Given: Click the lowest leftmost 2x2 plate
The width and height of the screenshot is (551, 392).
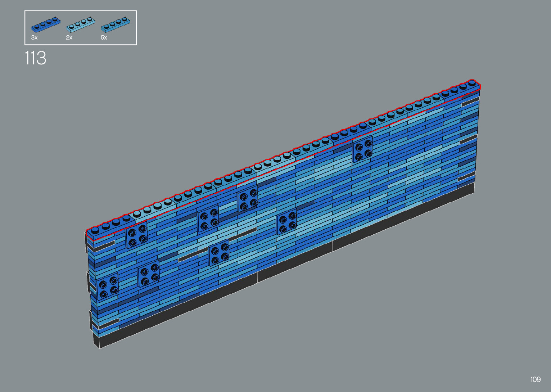Looking at the screenshot, I should click(x=108, y=286).
